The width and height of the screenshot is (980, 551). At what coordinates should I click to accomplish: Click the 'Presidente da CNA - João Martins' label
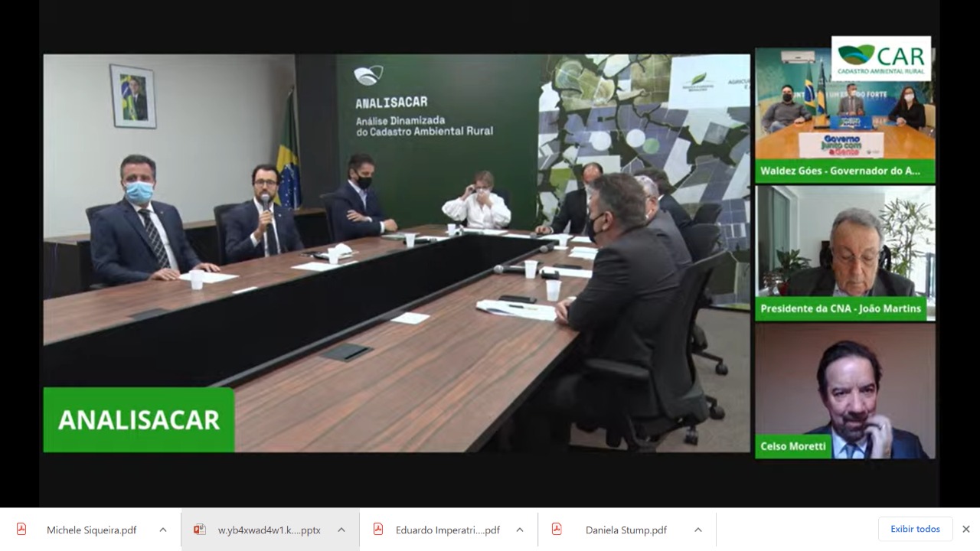click(x=841, y=309)
